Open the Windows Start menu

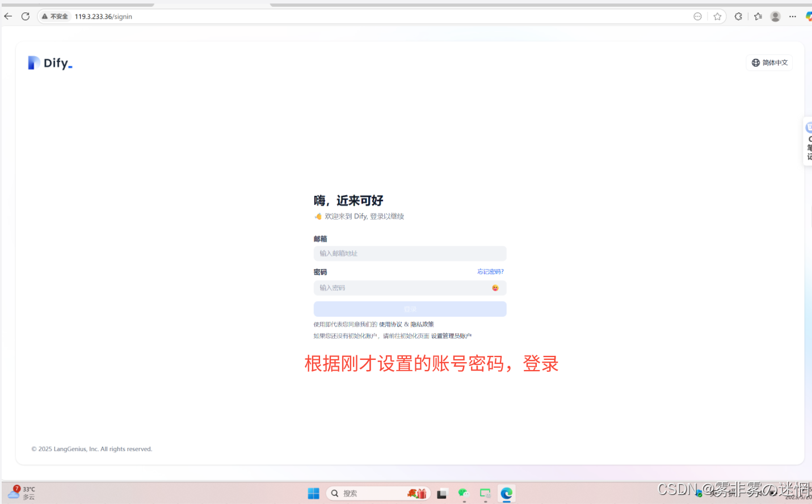[x=313, y=493]
